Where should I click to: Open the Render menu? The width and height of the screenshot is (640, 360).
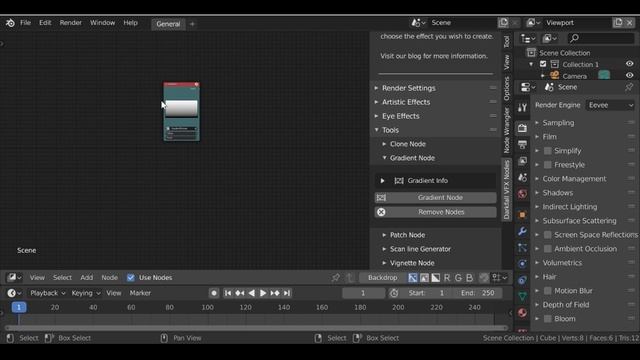coord(71,23)
